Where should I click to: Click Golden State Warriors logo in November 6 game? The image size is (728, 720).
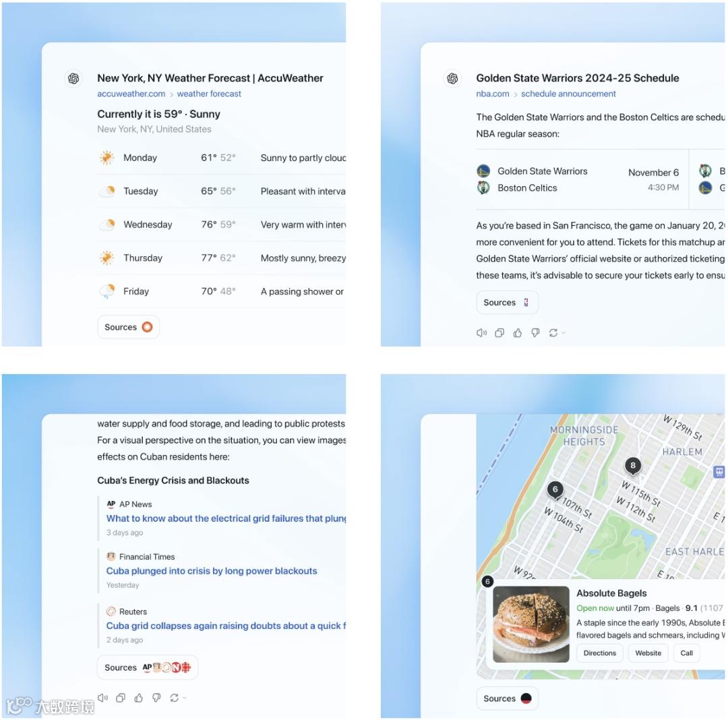click(x=483, y=171)
